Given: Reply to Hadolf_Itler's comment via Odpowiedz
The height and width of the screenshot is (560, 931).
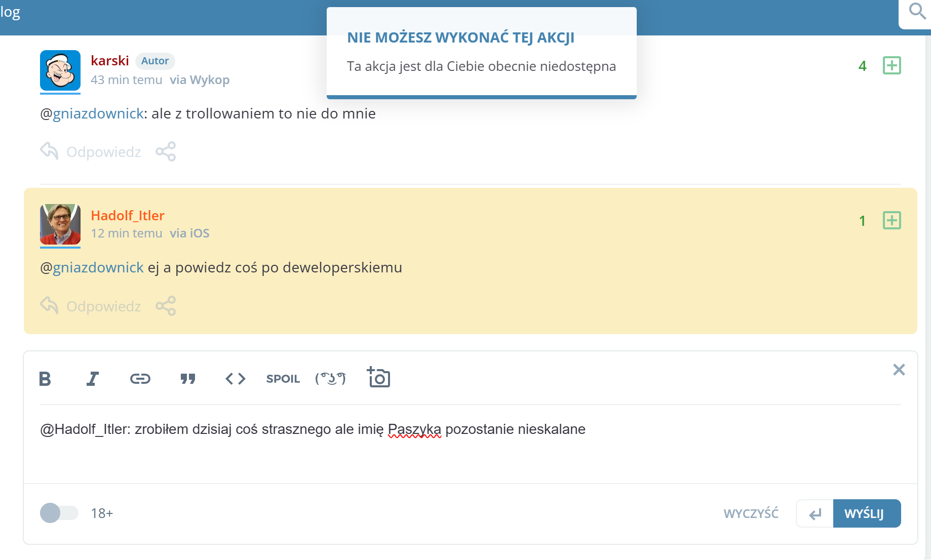Looking at the screenshot, I should tap(91, 306).
